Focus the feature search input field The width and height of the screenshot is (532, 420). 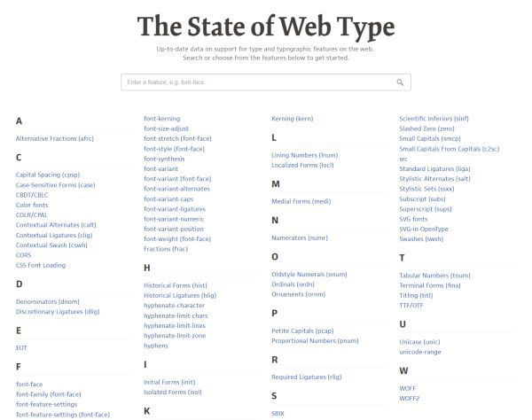click(x=266, y=82)
